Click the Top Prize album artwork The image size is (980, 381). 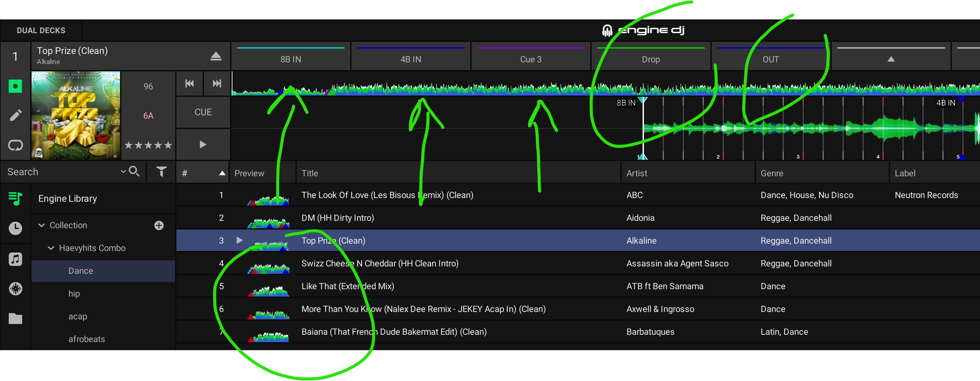pos(76,115)
